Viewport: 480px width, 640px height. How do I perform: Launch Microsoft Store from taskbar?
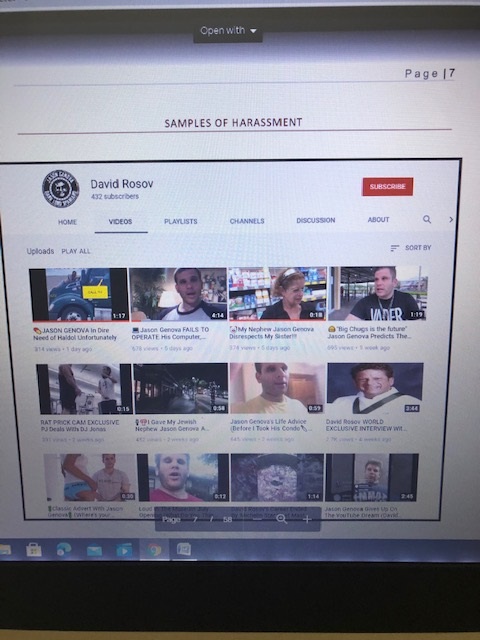[34, 550]
